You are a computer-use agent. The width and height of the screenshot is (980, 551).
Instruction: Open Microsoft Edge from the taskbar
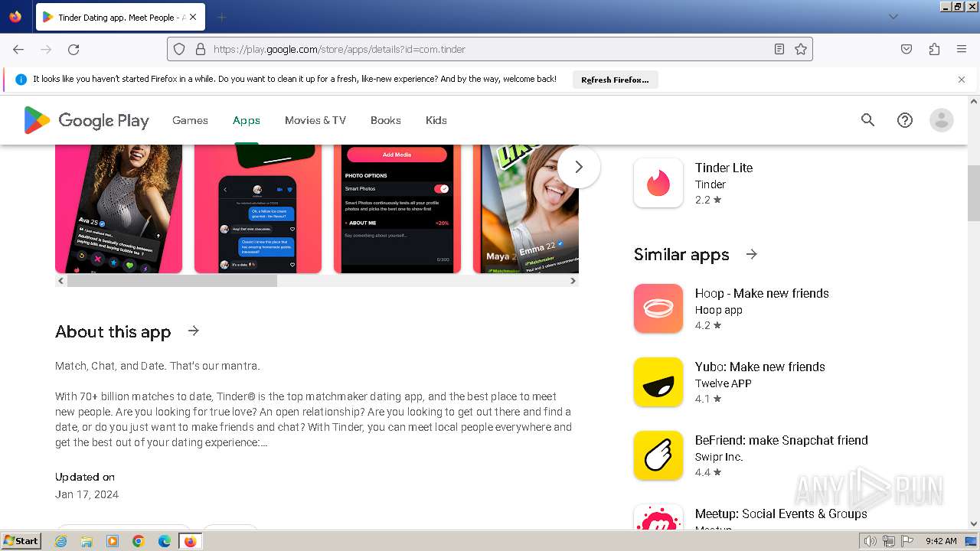tap(164, 541)
